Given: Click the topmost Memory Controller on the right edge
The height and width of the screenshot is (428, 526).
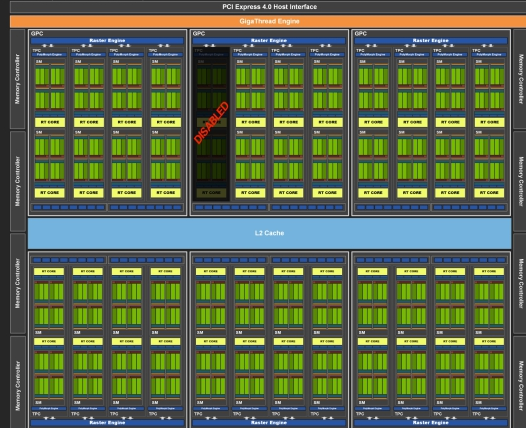Looking at the screenshot, I should point(520,79).
